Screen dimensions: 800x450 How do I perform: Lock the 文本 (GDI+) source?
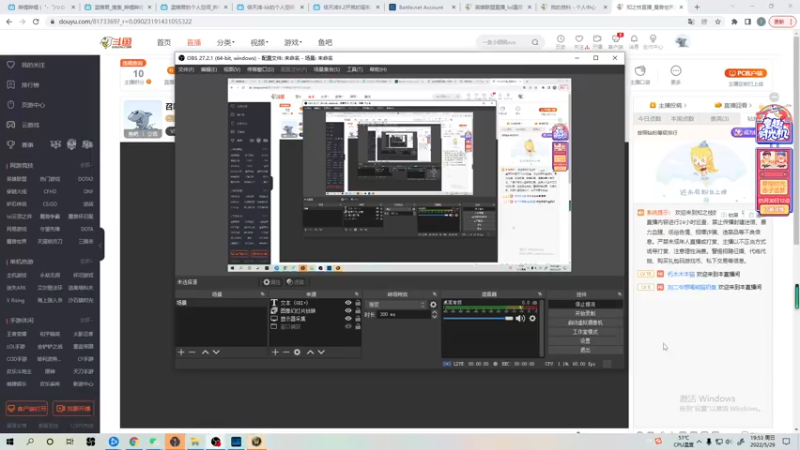358,303
